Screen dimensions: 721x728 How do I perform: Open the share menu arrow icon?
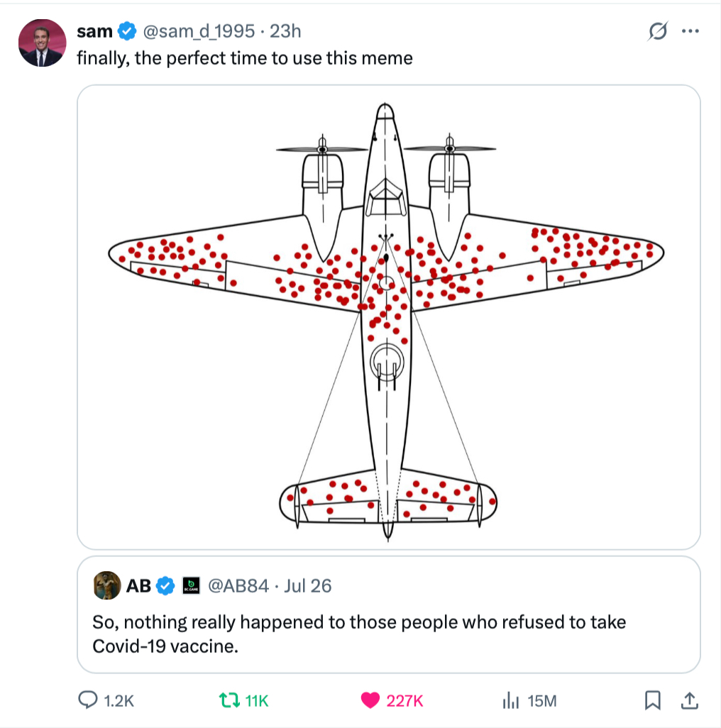coord(688,700)
